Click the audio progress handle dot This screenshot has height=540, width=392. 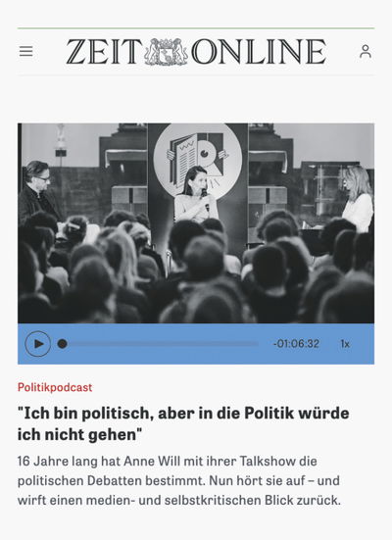[x=63, y=344]
